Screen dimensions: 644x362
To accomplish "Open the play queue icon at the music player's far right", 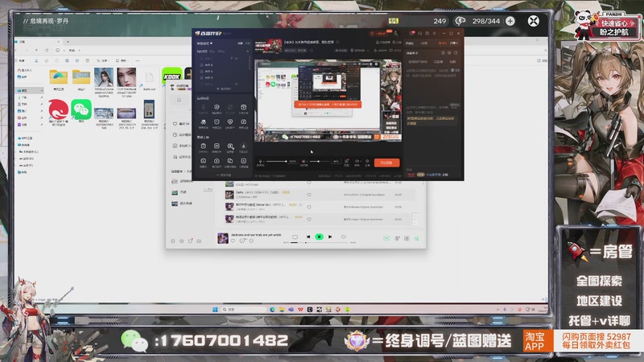I will pyautogui.click(x=416, y=238).
